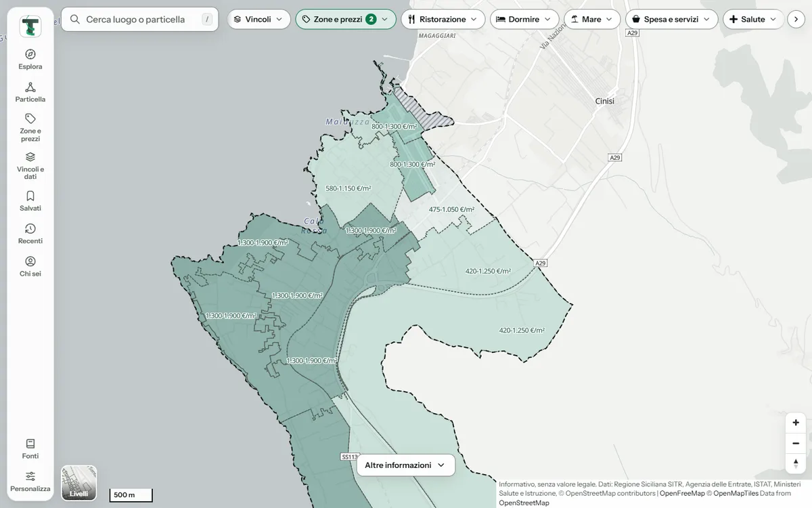Click the SS113 road badge
The image size is (812, 508).
(348, 457)
